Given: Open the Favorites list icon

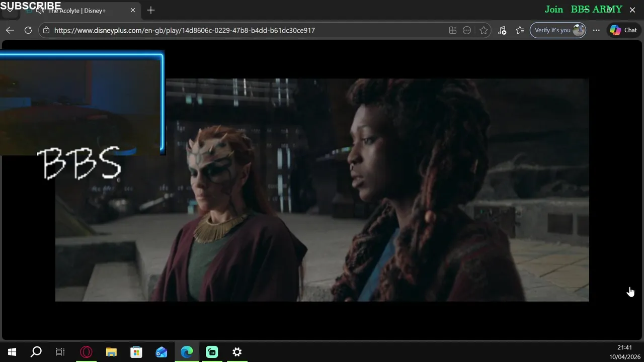Looking at the screenshot, I should [520, 30].
